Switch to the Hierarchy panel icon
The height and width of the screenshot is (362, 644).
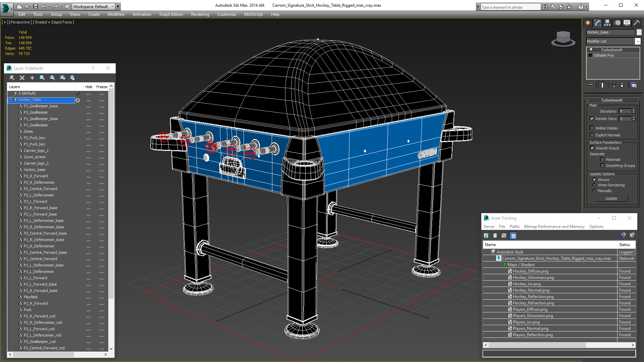coord(607,23)
